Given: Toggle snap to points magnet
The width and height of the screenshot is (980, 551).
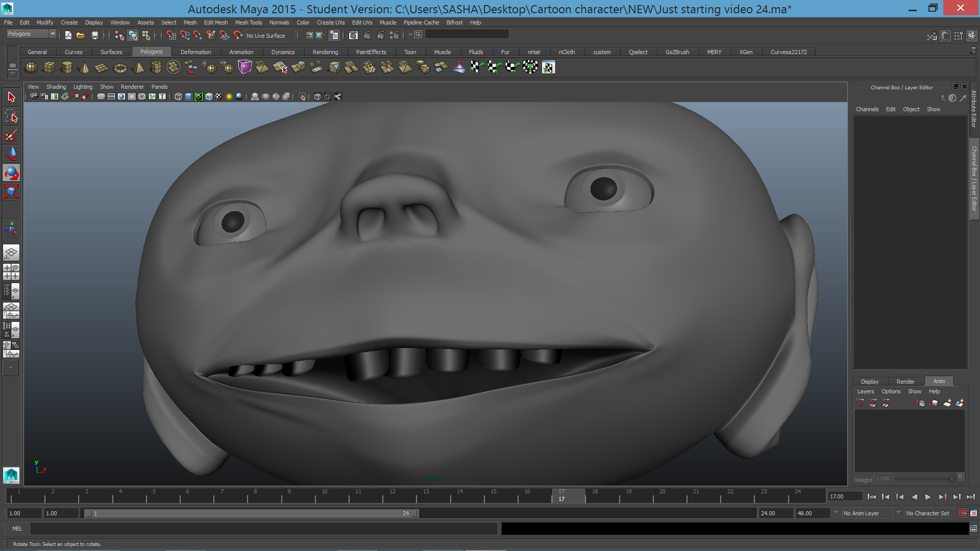Looking at the screenshot, I should point(198,35).
